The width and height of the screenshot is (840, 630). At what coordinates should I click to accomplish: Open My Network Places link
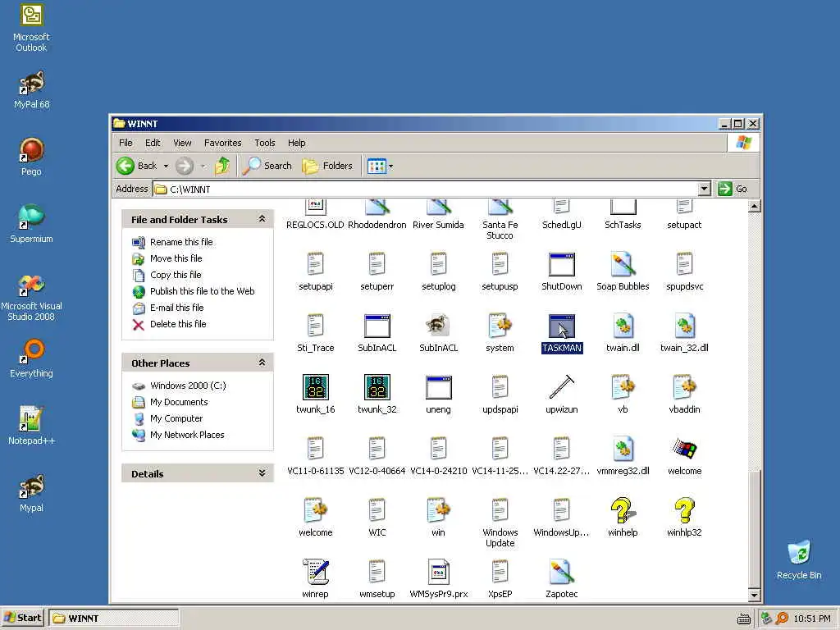coord(187,435)
